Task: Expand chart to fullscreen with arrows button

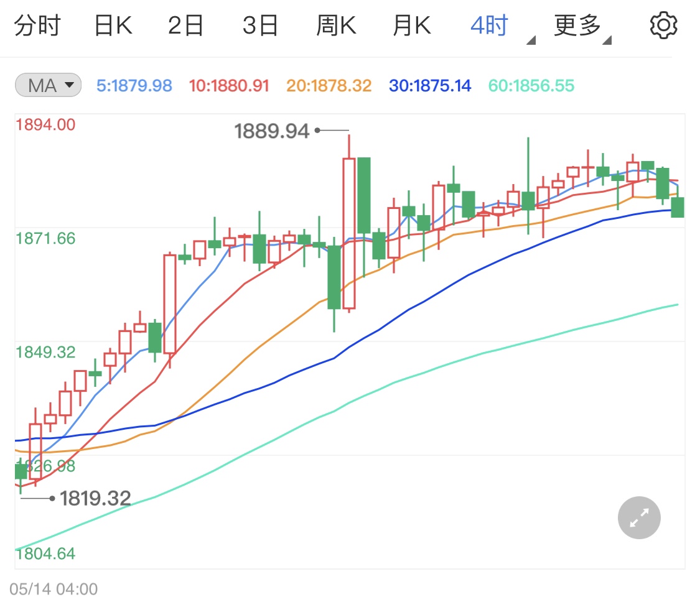Action: pyautogui.click(x=639, y=517)
